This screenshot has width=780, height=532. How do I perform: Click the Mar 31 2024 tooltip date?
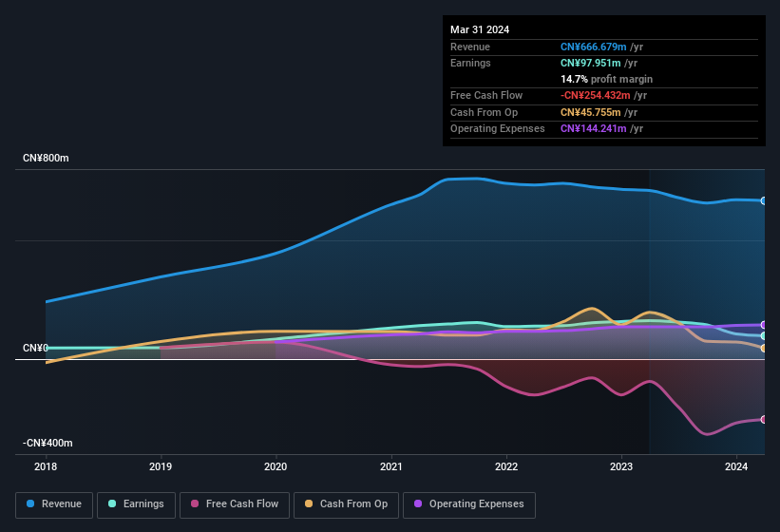click(x=480, y=29)
